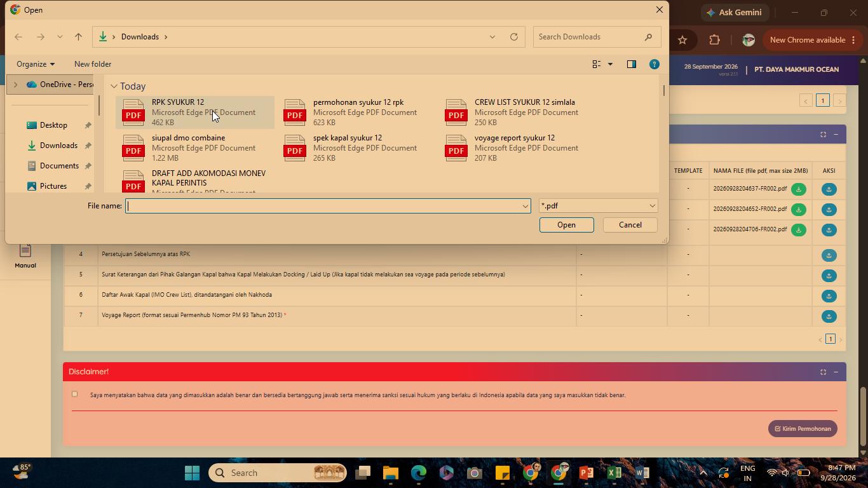
Task: Open the Excel icon in the taskbar
Action: [614, 473]
